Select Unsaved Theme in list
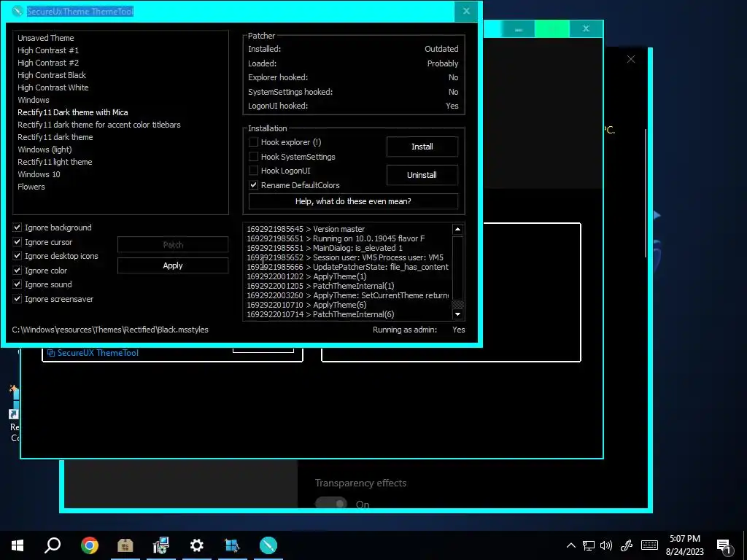The image size is (747, 560). (46, 38)
